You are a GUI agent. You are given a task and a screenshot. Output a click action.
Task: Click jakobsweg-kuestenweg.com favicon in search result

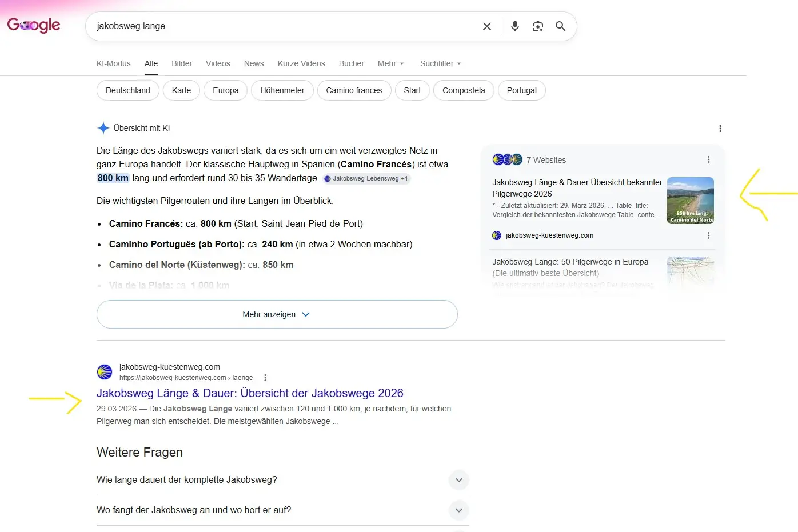click(105, 372)
